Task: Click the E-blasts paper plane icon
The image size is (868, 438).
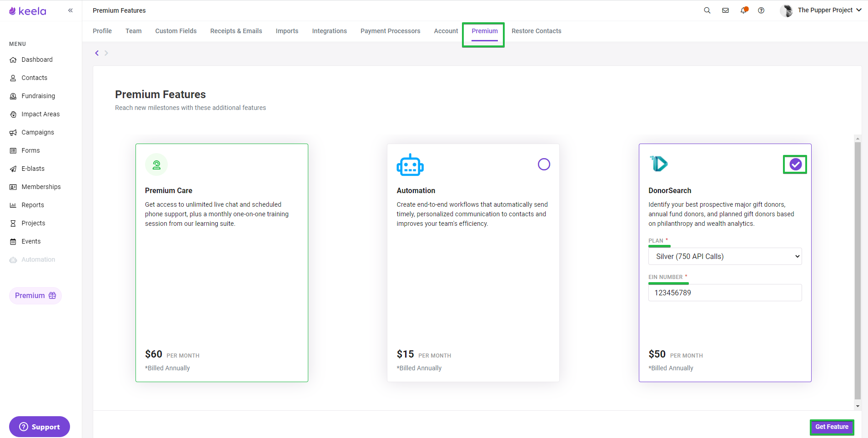Action: 13,169
